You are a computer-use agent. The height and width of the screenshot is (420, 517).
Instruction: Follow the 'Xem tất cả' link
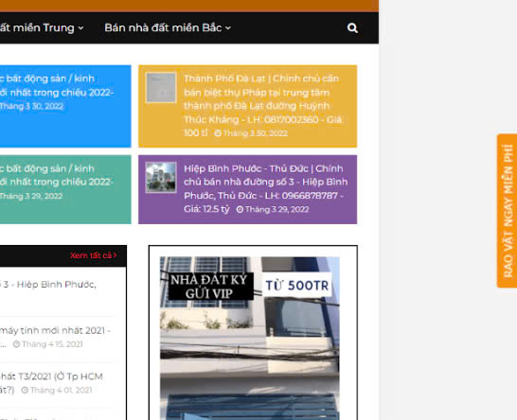(93, 255)
